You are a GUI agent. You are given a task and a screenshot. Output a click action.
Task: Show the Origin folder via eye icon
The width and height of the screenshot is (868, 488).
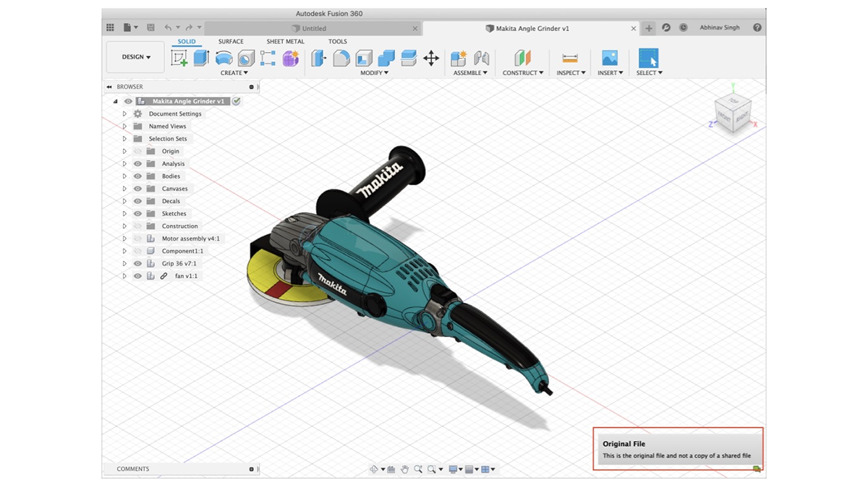click(x=137, y=151)
